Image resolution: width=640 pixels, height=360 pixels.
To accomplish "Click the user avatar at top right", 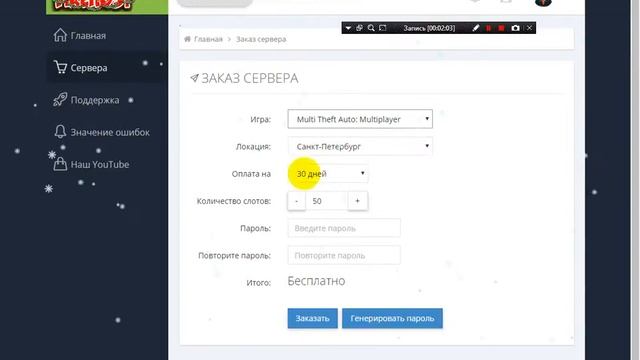I will pyautogui.click(x=543, y=2).
